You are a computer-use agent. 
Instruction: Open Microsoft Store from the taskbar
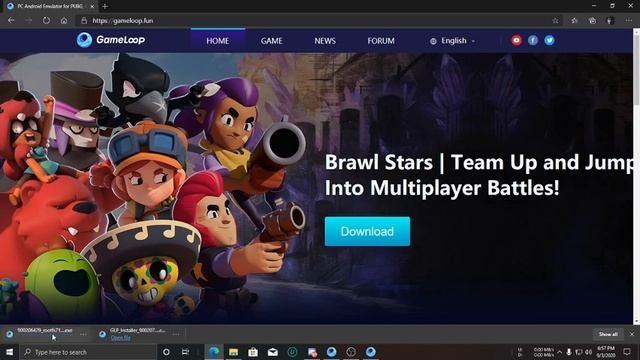tap(253, 352)
